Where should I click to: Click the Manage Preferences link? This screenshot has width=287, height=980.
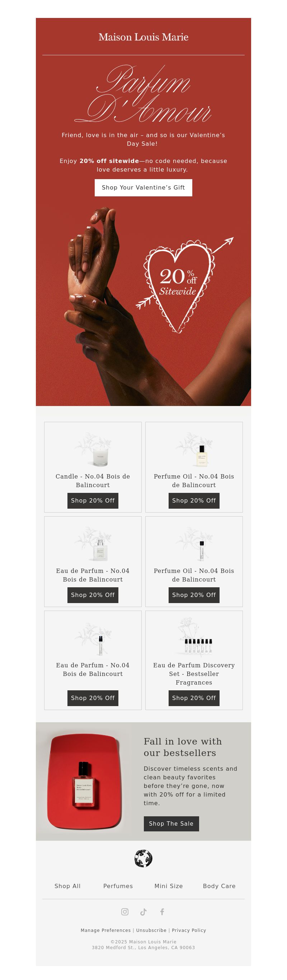tap(106, 930)
